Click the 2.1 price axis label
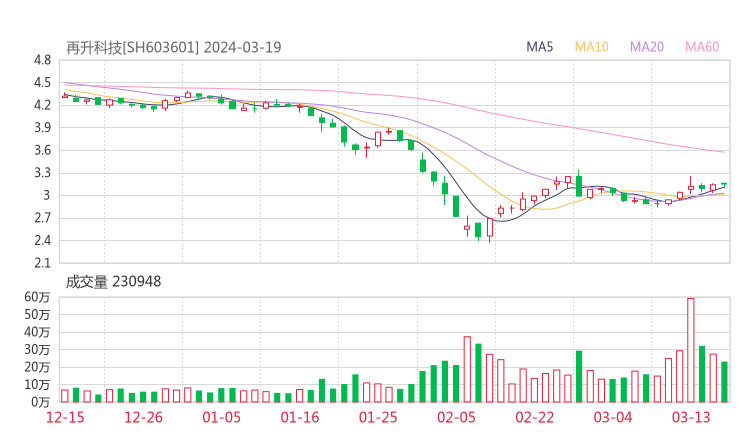740x440 pixels. tap(42, 263)
